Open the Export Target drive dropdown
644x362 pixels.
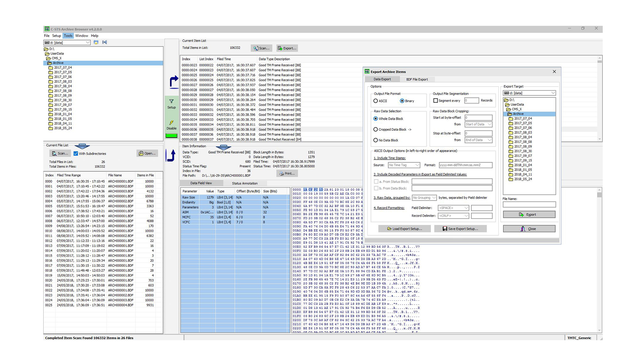point(529,93)
